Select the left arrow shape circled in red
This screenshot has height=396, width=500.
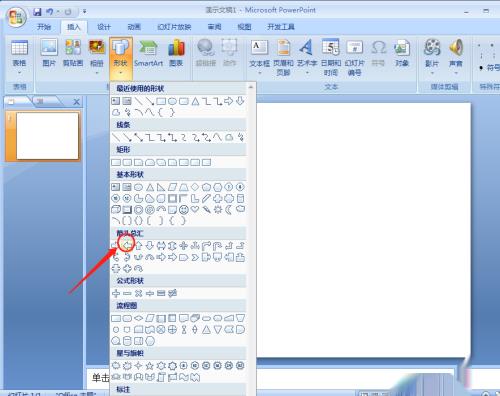(x=127, y=246)
